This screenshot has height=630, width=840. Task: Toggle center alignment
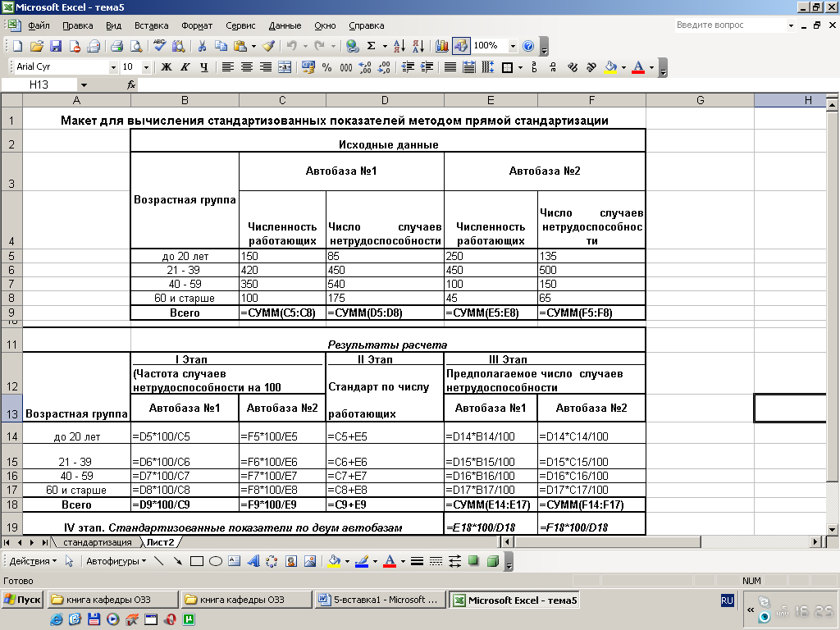[247, 67]
